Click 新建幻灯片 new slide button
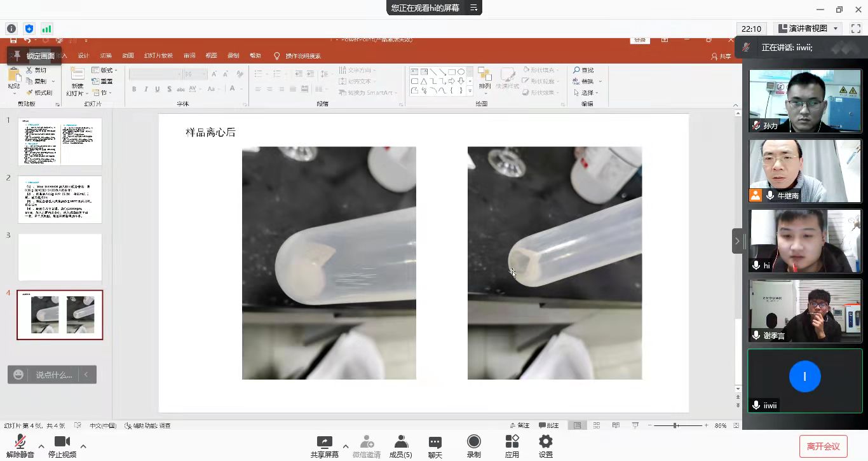 click(77, 81)
